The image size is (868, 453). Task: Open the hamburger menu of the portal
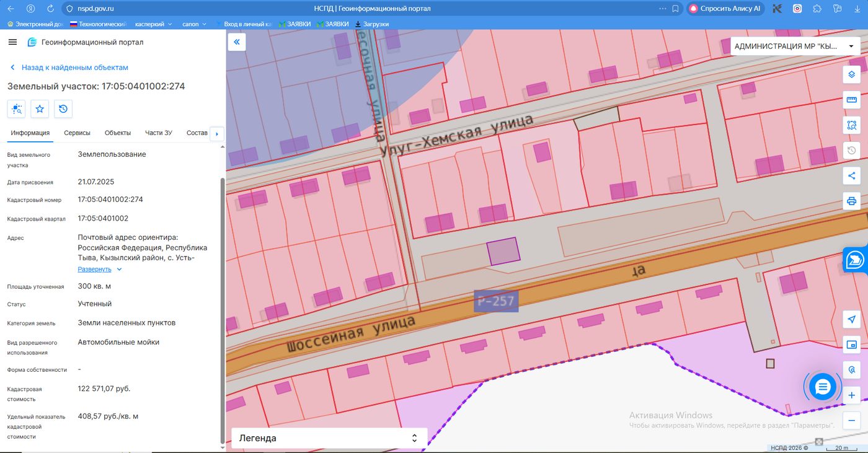[12, 42]
